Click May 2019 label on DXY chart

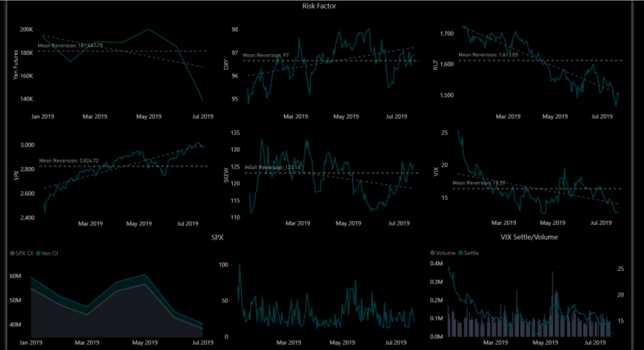tap(346, 116)
